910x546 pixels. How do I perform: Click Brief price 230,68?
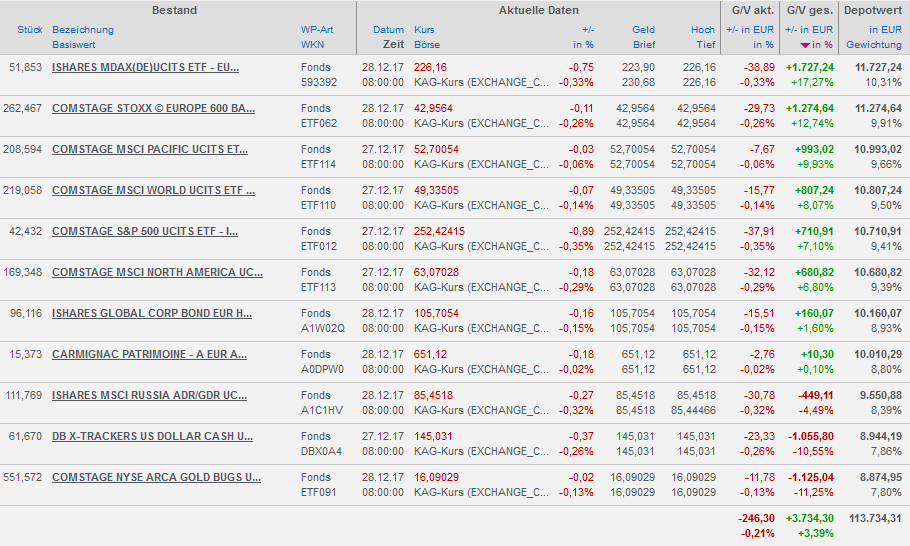coord(638,82)
